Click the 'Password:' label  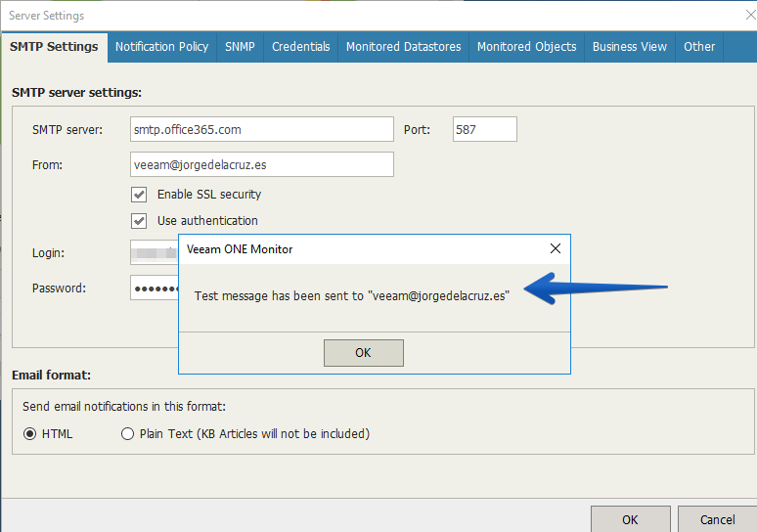(x=59, y=288)
